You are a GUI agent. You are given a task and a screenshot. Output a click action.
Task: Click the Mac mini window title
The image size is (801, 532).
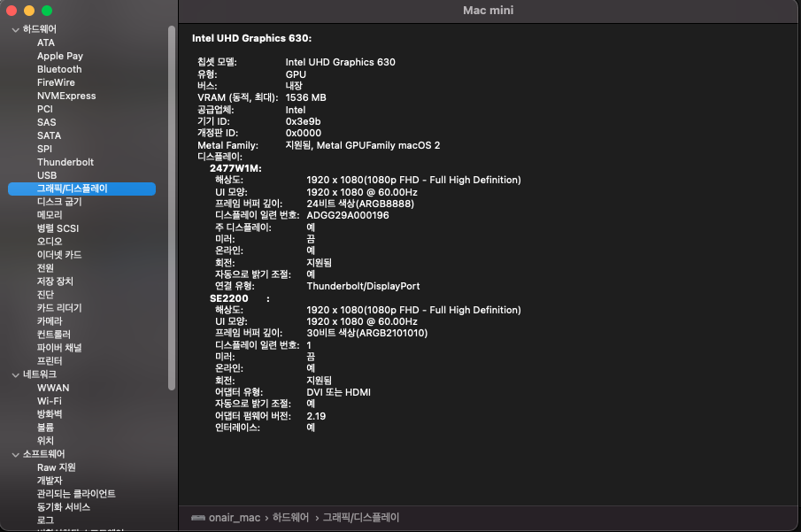[488, 11]
